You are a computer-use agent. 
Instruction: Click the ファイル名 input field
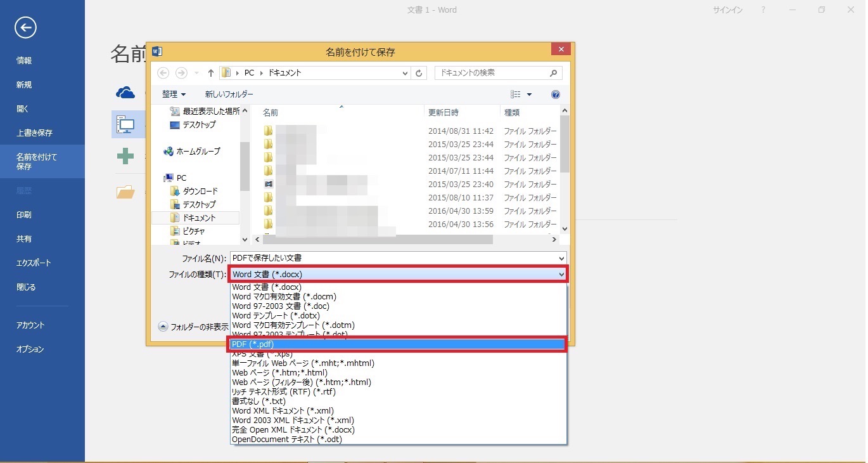point(393,259)
